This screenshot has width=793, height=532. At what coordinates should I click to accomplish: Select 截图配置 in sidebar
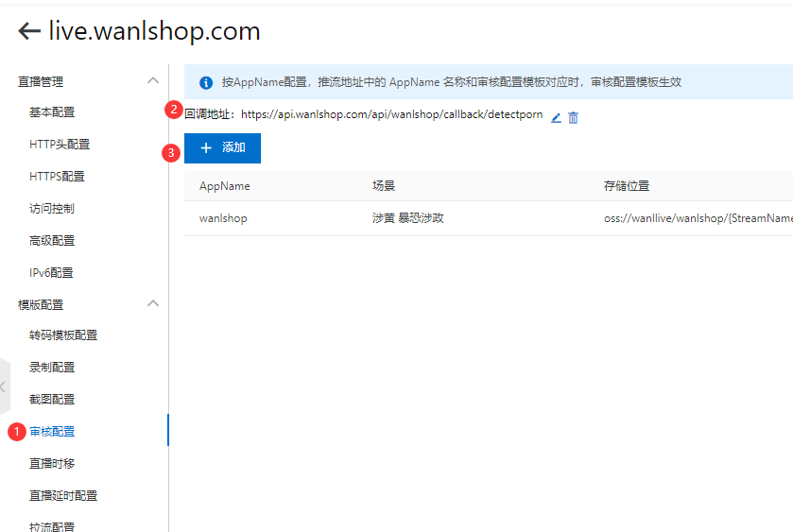click(x=52, y=400)
